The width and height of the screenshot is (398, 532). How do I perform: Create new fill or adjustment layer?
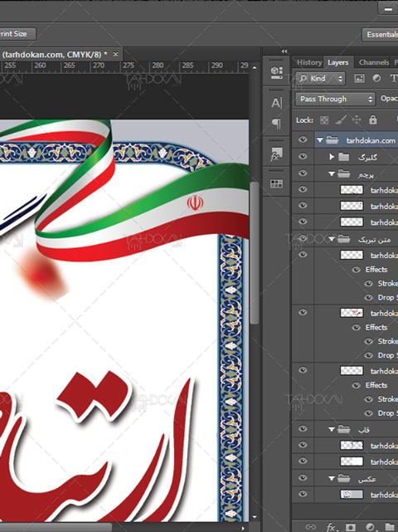click(371, 527)
